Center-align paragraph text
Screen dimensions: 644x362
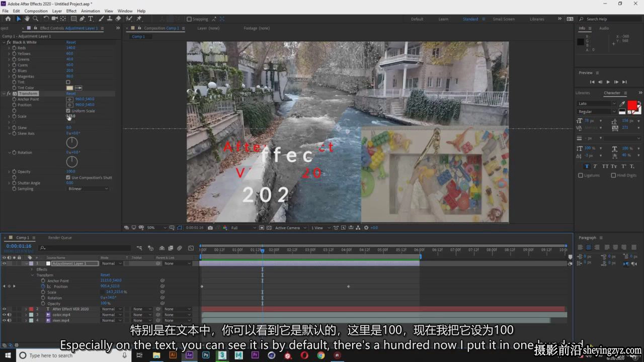[x=588, y=247]
